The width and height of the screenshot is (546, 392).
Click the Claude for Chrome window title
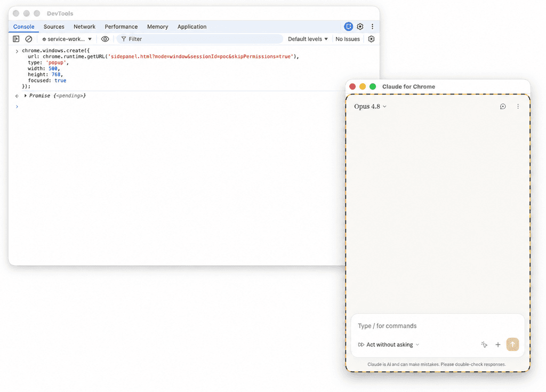click(408, 86)
